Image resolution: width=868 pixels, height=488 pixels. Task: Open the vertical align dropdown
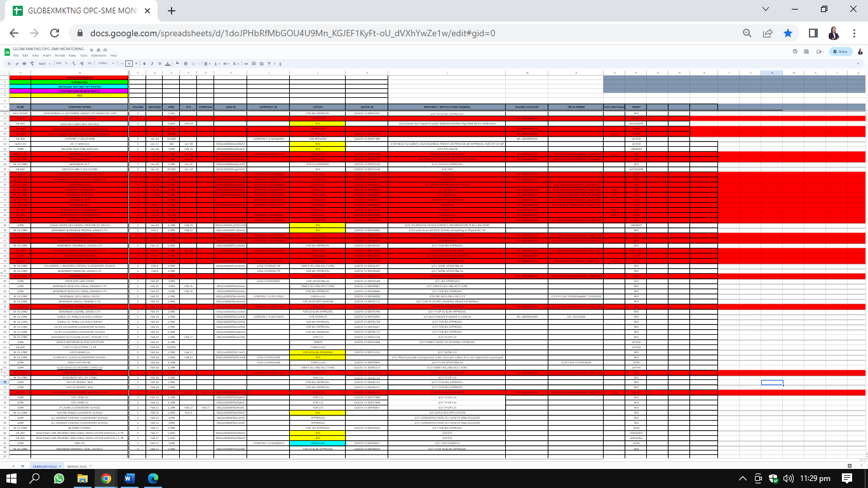[x=218, y=64]
